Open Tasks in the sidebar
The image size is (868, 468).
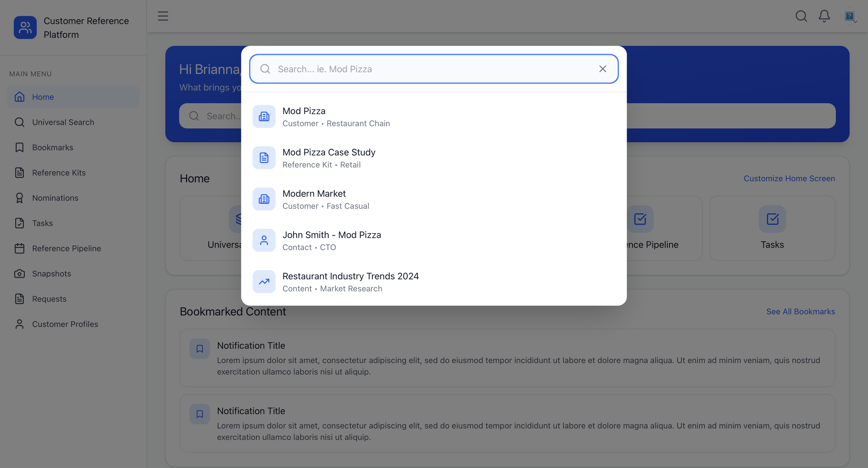coord(73,223)
